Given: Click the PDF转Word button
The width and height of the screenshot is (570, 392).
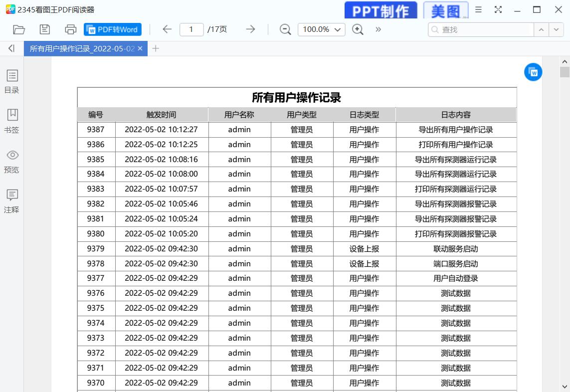Looking at the screenshot, I should point(113,29).
